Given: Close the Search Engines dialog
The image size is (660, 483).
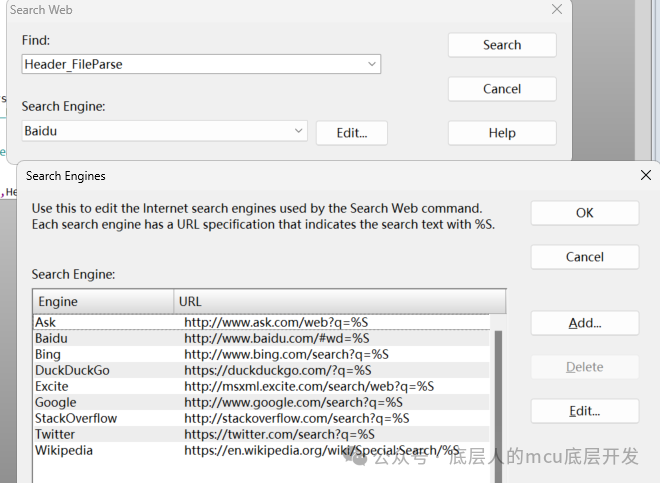Looking at the screenshot, I should [x=645, y=175].
